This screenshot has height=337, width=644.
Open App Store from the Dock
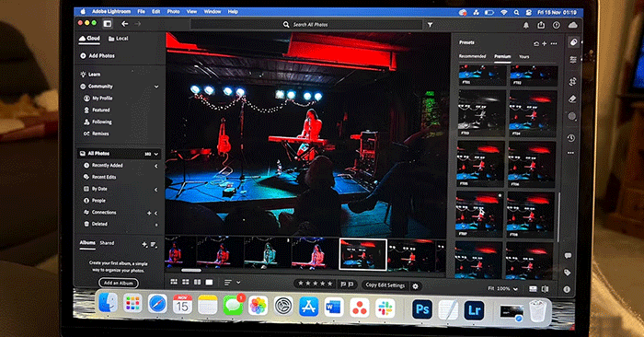tap(309, 307)
